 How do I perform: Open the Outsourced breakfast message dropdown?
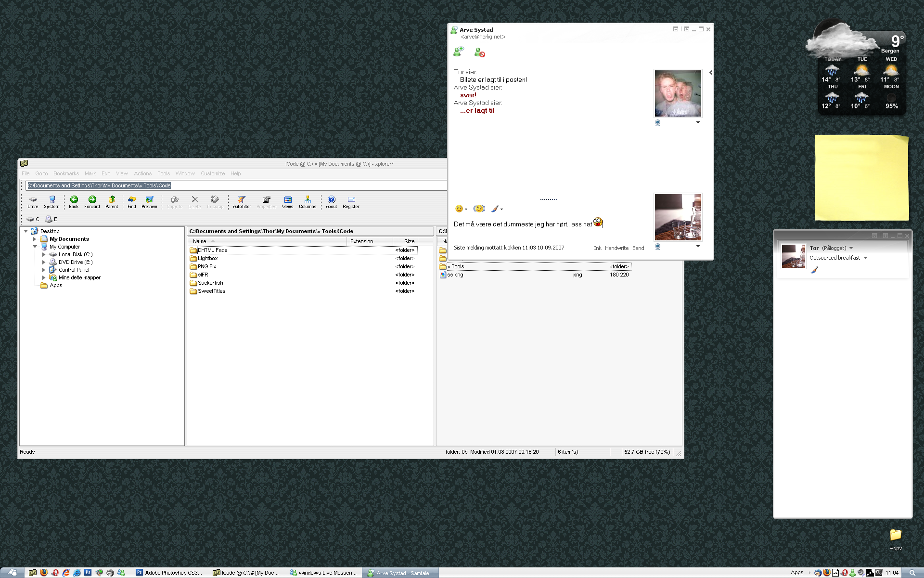tap(865, 258)
